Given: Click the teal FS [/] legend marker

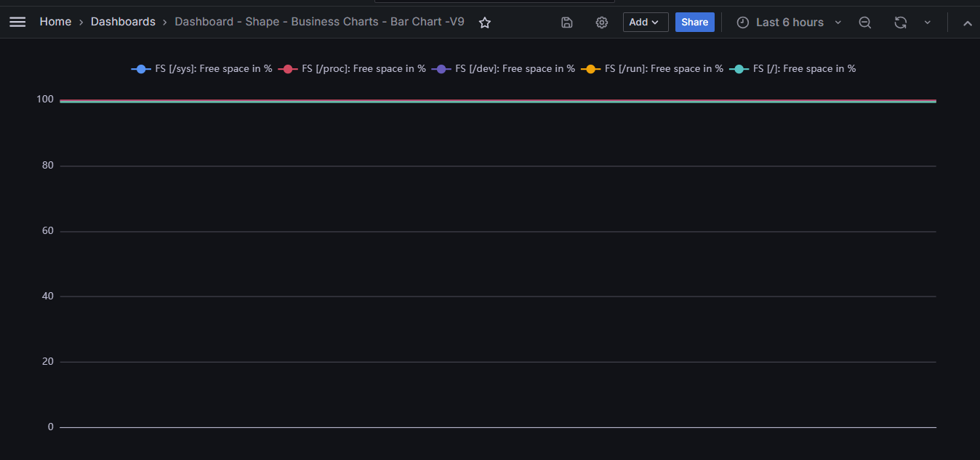Looking at the screenshot, I should click(739, 69).
